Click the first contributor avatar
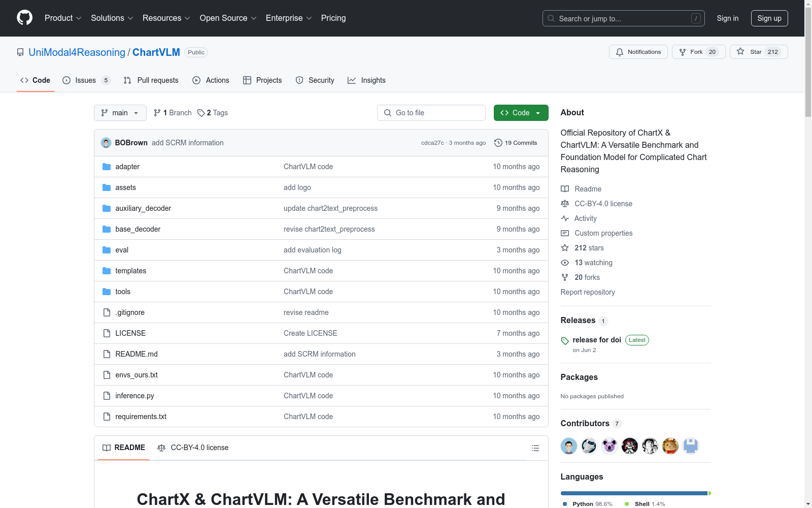This screenshot has height=508, width=812. coord(569,446)
